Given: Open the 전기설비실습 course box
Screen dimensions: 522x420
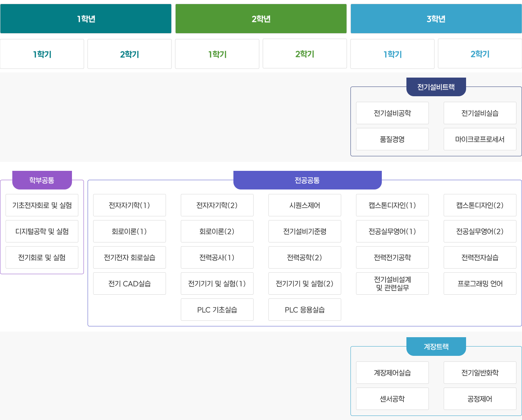Looking at the screenshot, I should (x=480, y=113).
